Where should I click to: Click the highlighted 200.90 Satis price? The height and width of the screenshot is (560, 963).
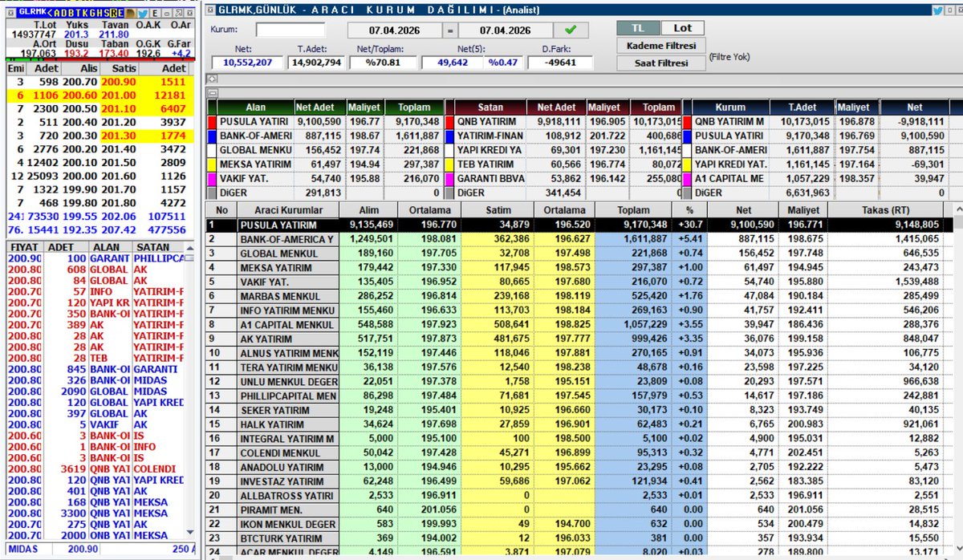pyautogui.click(x=118, y=83)
